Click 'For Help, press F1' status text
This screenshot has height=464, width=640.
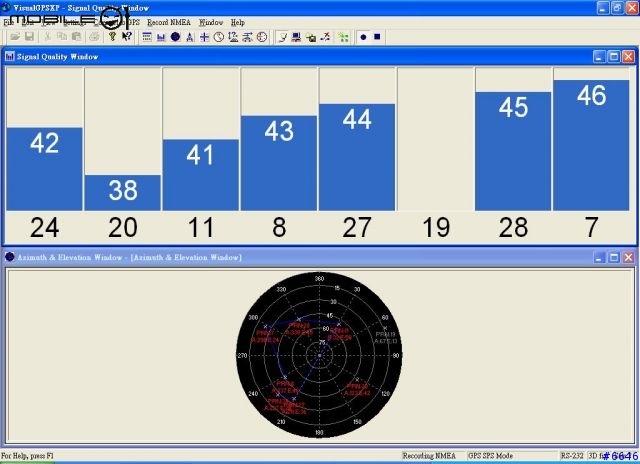pyautogui.click(x=27, y=456)
